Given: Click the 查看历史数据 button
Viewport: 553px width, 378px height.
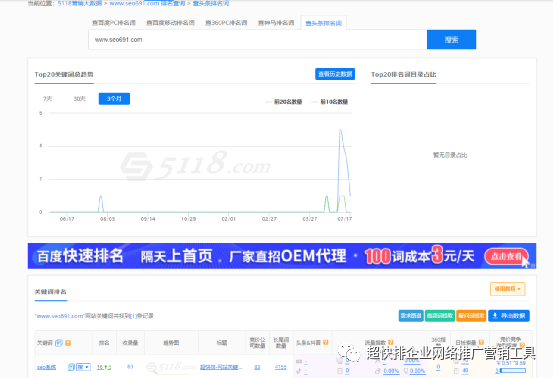Looking at the screenshot, I should pos(335,74).
